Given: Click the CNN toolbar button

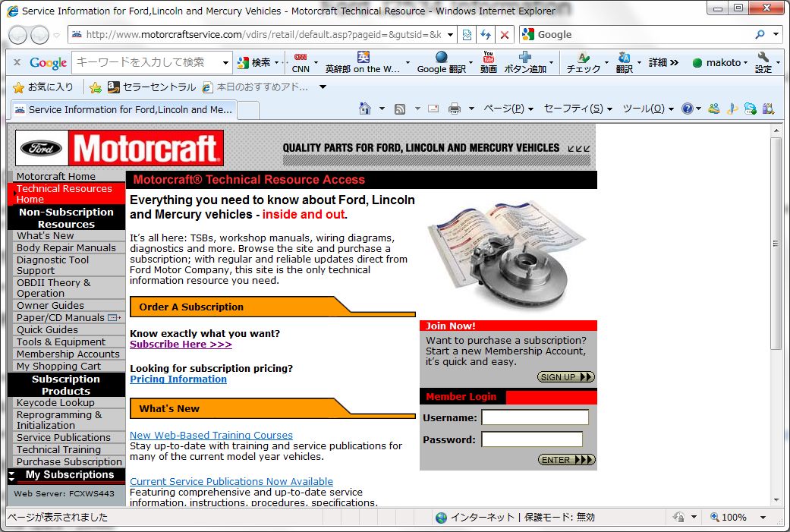Looking at the screenshot, I should click(x=301, y=63).
